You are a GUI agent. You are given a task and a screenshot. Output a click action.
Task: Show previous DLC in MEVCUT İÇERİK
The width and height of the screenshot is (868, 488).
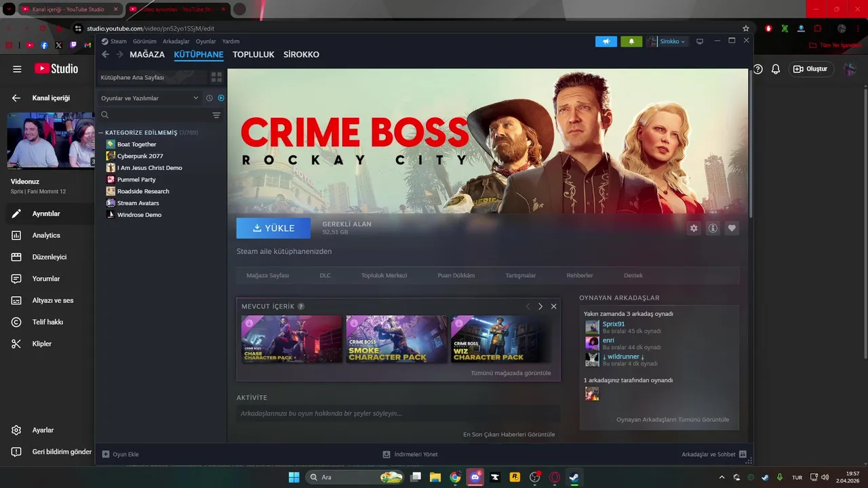[528, 306]
